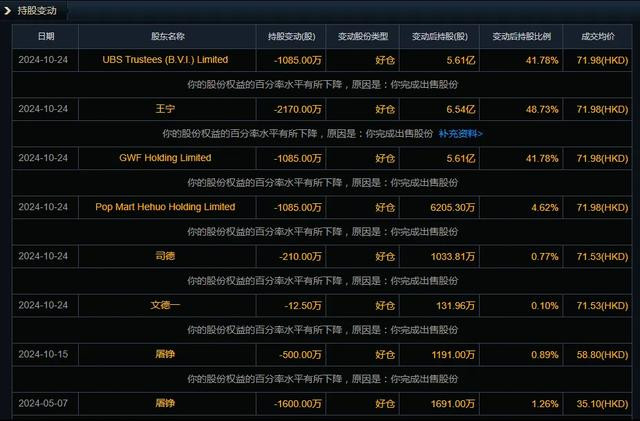Select the date 2024-05-07
This screenshot has width=640, height=421.
pyautogui.click(x=43, y=403)
